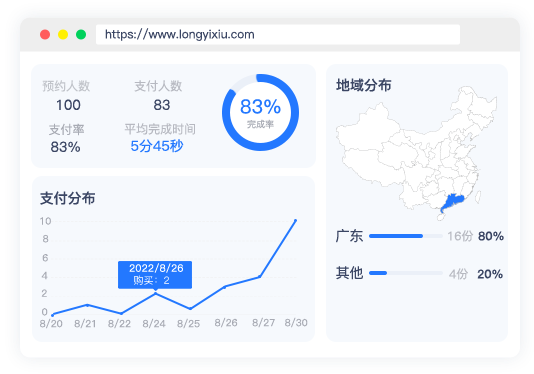Viewport: 534px width, 374px height.
Task: Click the yellow minimize window dot
Action: [x=63, y=34]
